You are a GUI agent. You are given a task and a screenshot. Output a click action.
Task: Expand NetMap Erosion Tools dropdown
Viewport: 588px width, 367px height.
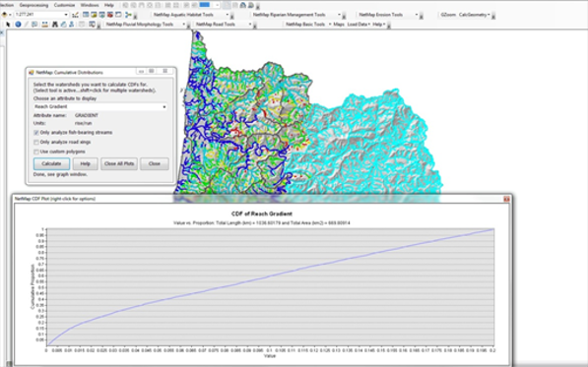388,15
